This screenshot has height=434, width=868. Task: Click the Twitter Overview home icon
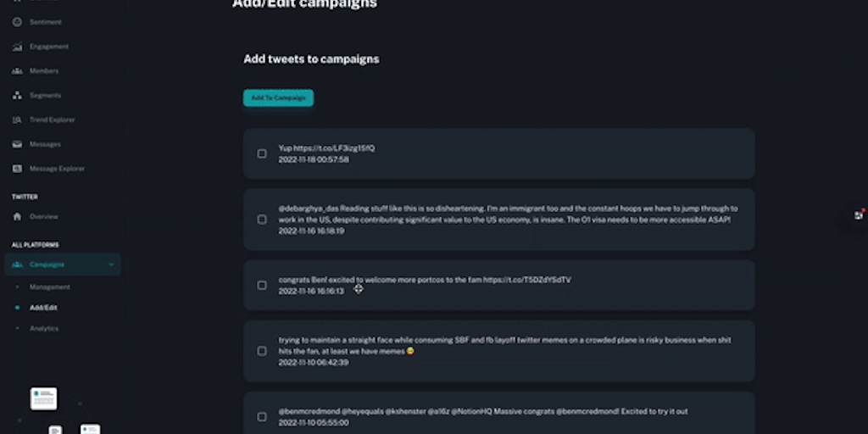[x=17, y=217]
